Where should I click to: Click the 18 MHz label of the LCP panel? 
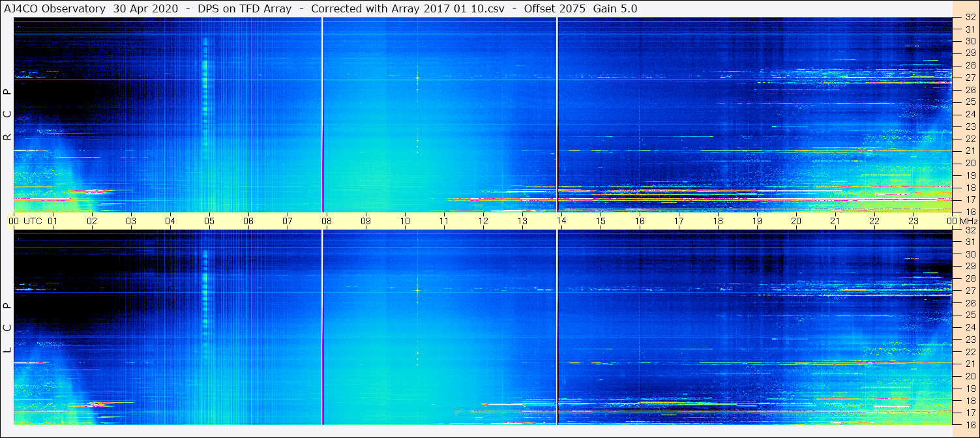970,400
